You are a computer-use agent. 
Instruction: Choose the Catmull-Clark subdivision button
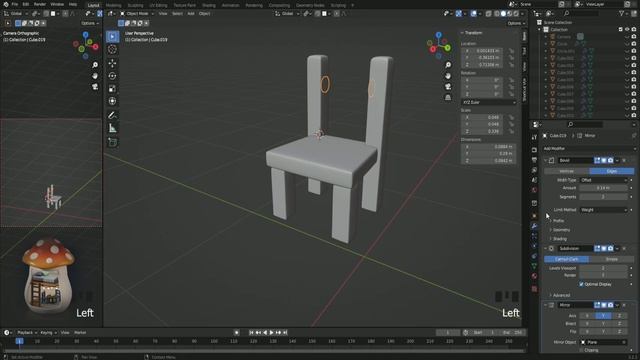tap(567, 259)
